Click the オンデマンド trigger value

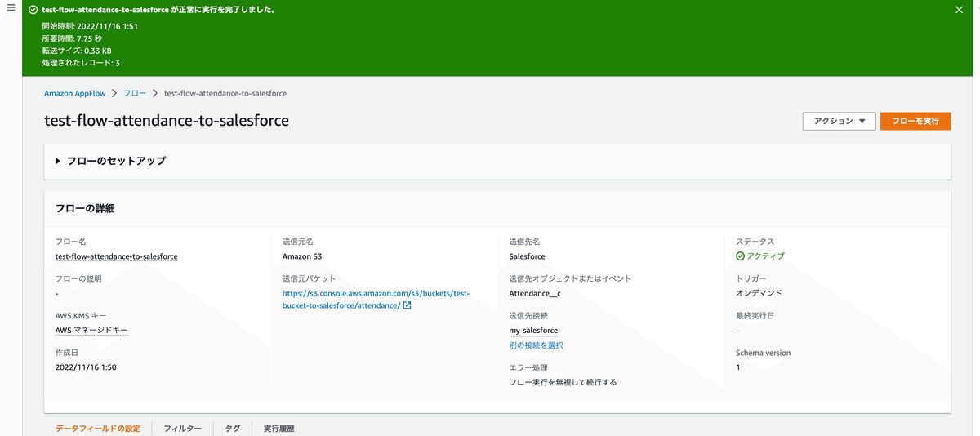point(759,293)
